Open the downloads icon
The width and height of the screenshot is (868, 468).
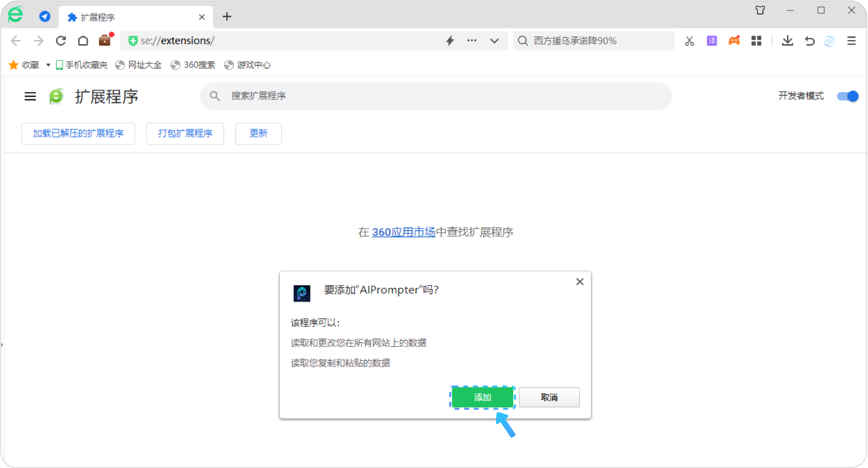788,41
